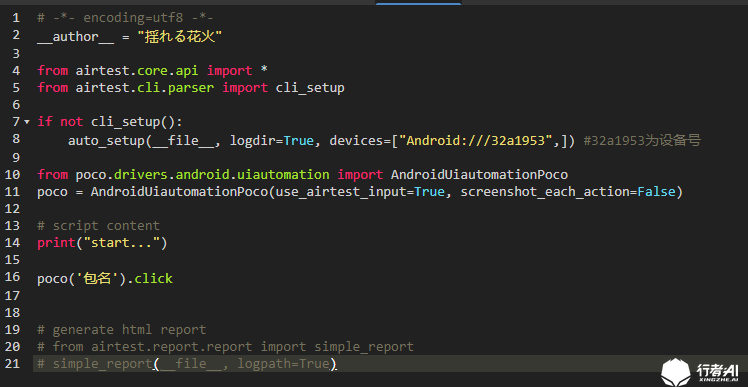Click simple_report at end of line 20
Viewport: 748px width, 387px height.
364,347
